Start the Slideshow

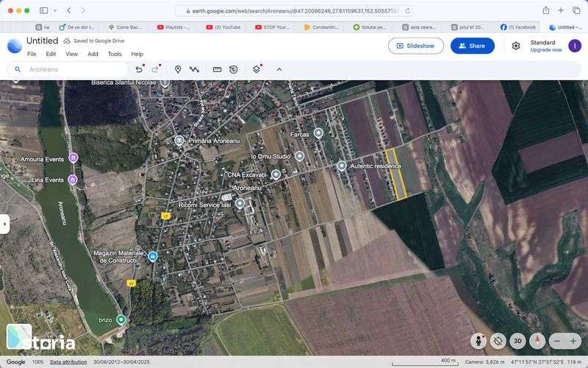tap(416, 46)
